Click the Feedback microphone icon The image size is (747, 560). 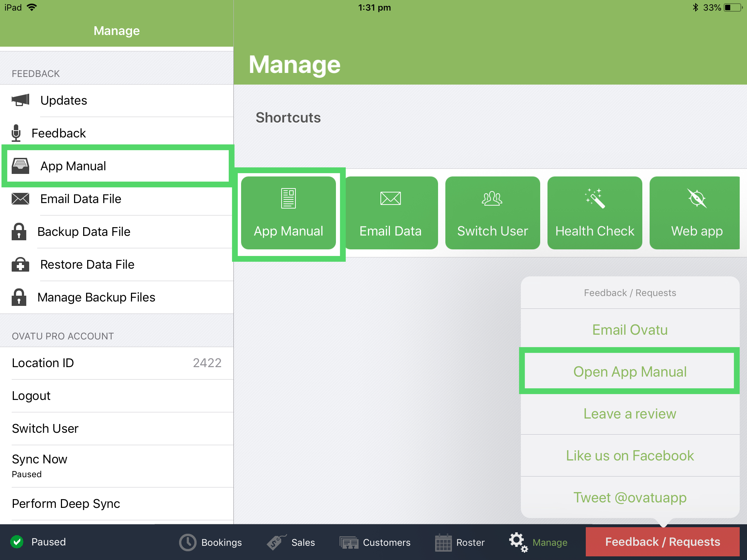(x=16, y=133)
